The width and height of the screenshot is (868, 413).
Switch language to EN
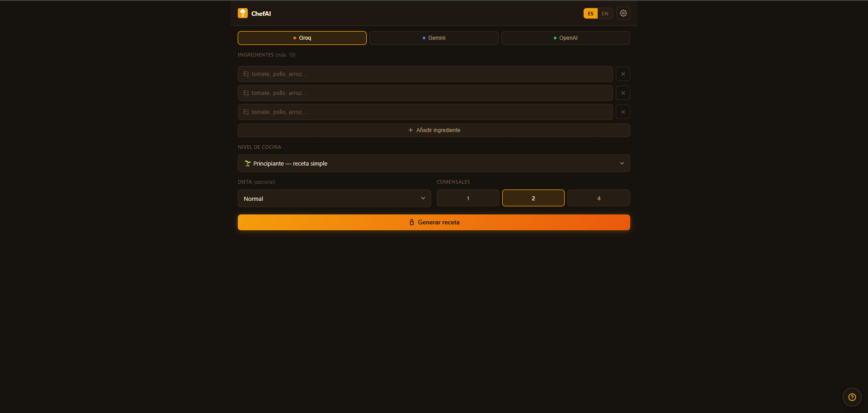tap(605, 14)
